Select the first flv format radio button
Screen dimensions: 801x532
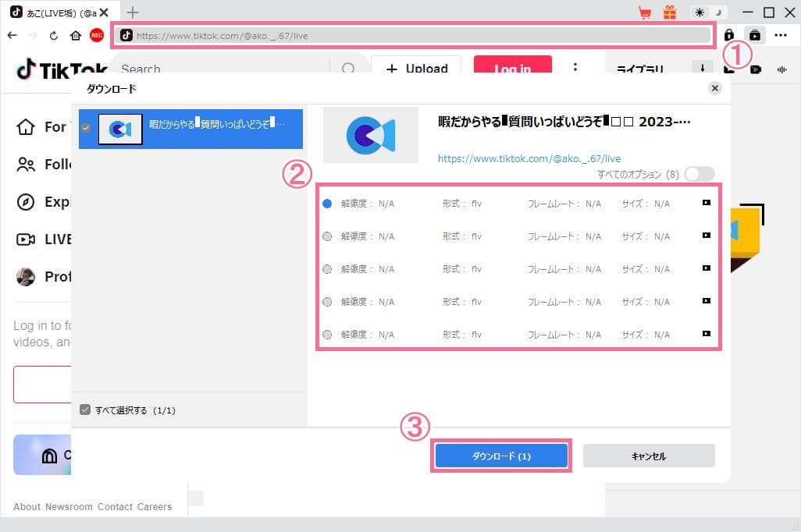click(327, 204)
